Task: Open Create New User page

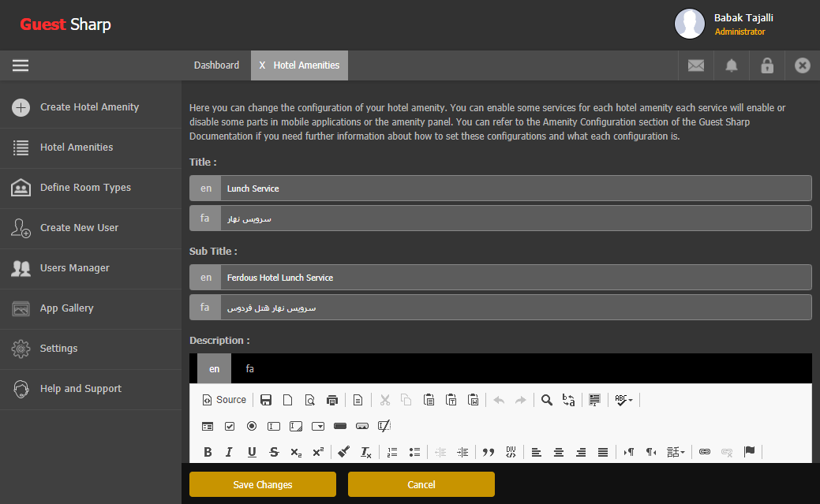Action: coord(91,228)
